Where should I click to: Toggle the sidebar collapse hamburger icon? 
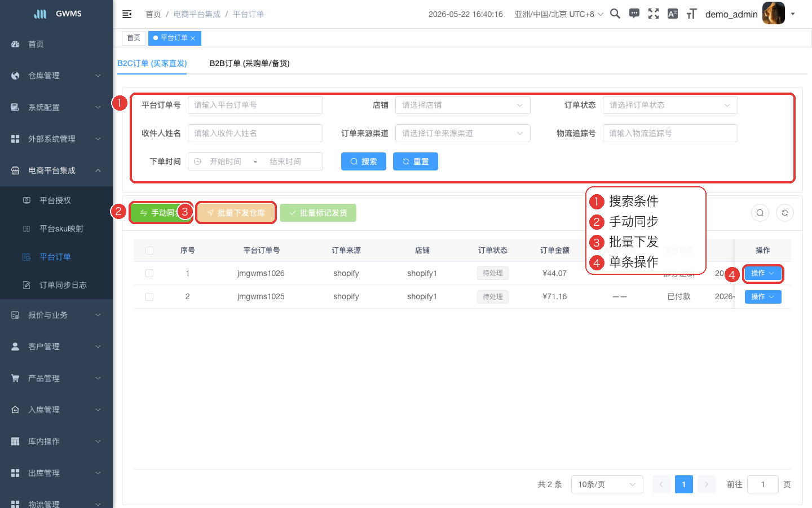click(x=127, y=14)
